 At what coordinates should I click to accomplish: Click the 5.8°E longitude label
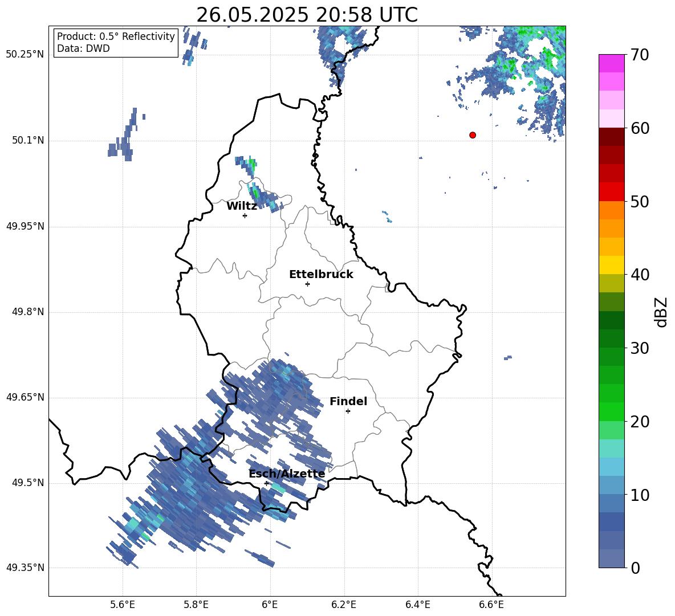196,605
